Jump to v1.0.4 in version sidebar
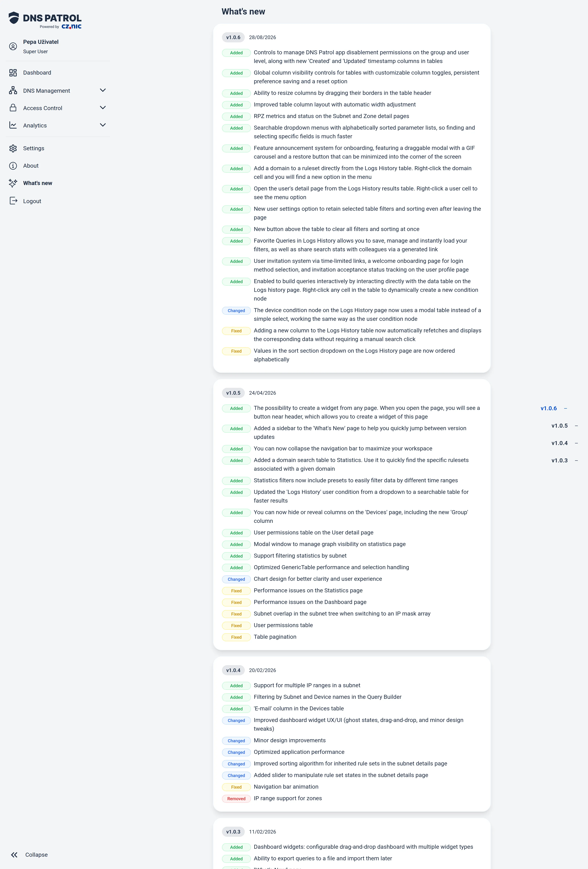This screenshot has width=588, height=869. click(x=559, y=443)
